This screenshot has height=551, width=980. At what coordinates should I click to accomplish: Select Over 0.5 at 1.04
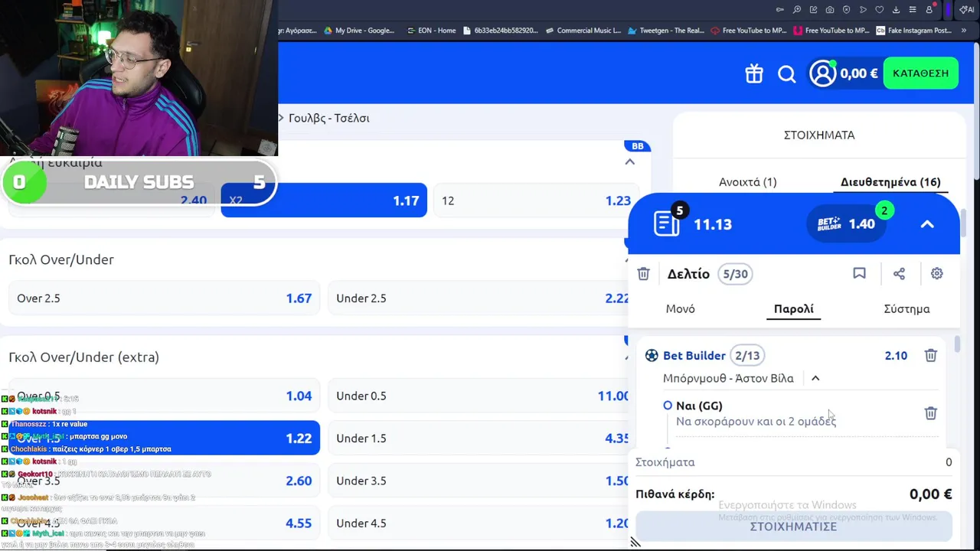164,396
